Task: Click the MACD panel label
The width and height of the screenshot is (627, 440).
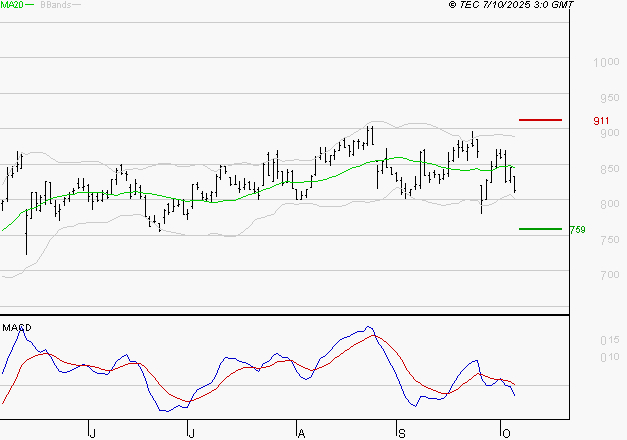Action: coord(17,328)
